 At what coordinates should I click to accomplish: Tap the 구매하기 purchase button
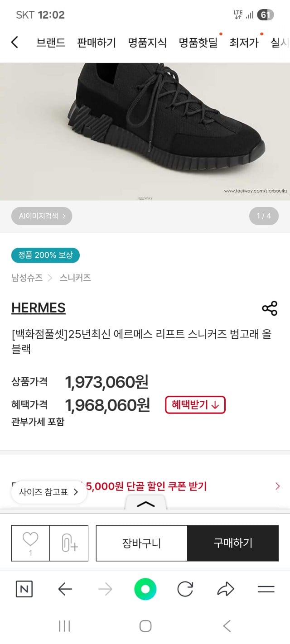pyautogui.click(x=233, y=543)
